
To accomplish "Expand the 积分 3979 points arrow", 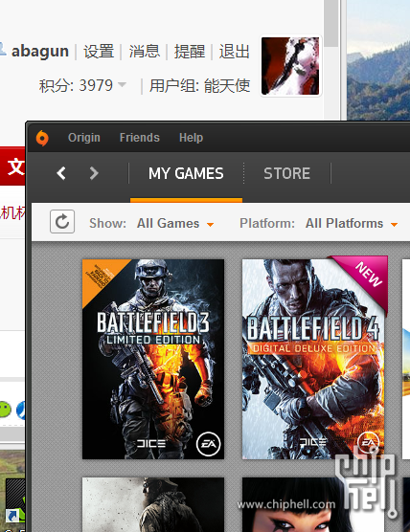I will (x=122, y=84).
